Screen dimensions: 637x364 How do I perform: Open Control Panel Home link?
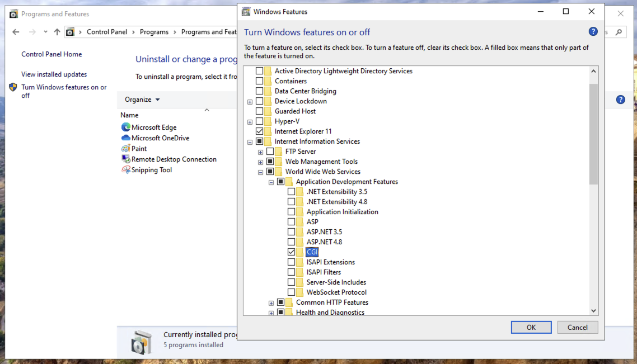(x=51, y=54)
